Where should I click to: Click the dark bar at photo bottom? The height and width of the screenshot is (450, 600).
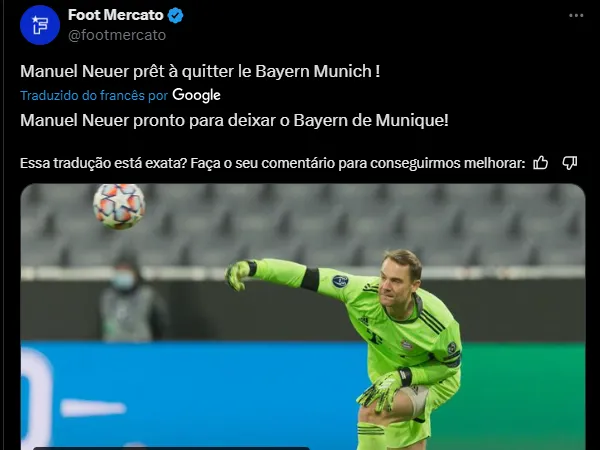click(171, 448)
